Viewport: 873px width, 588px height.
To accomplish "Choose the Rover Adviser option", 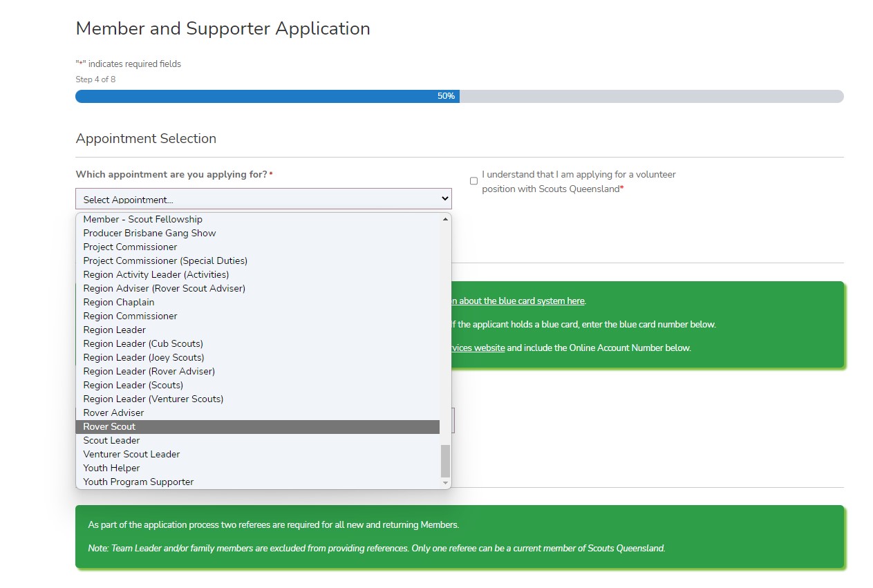I will point(258,412).
